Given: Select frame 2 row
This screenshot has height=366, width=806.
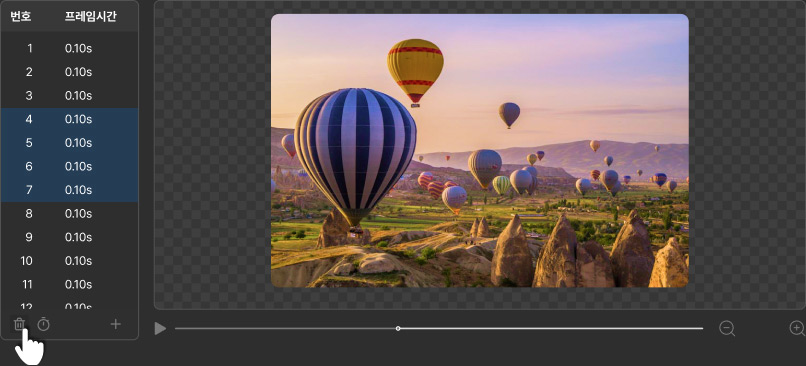Looking at the screenshot, I should [69, 72].
